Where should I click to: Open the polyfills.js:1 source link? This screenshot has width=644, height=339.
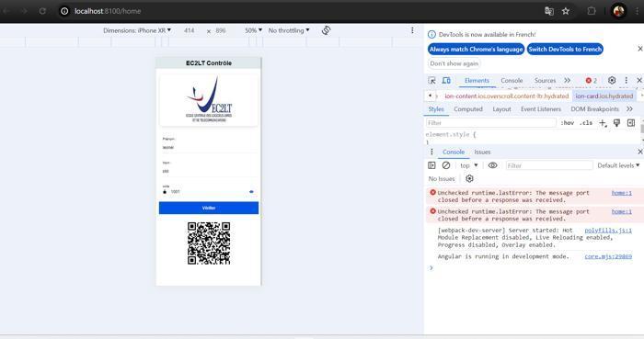click(x=608, y=231)
